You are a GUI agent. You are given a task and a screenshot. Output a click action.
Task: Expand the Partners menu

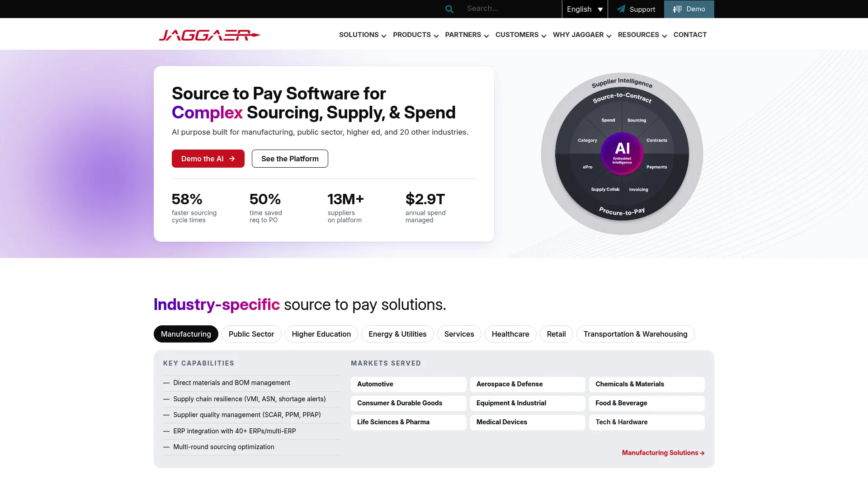pyautogui.click(x=467, y=35)
